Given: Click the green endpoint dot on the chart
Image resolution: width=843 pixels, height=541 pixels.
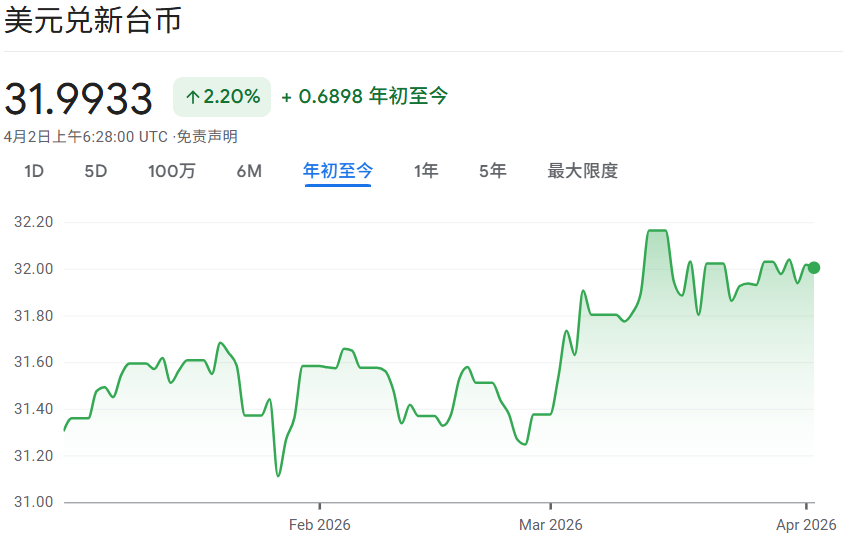Looking at the screenshot, I should pos(813,268).
